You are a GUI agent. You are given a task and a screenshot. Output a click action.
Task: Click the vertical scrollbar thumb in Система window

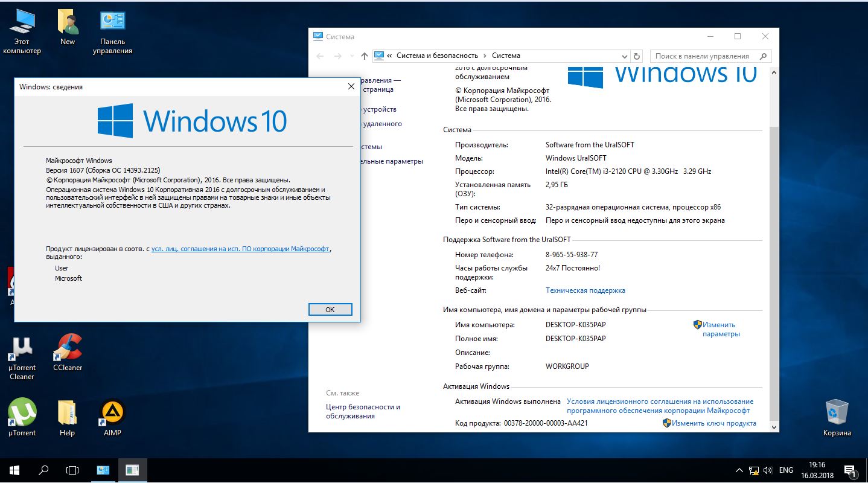[x=774, y=273]
